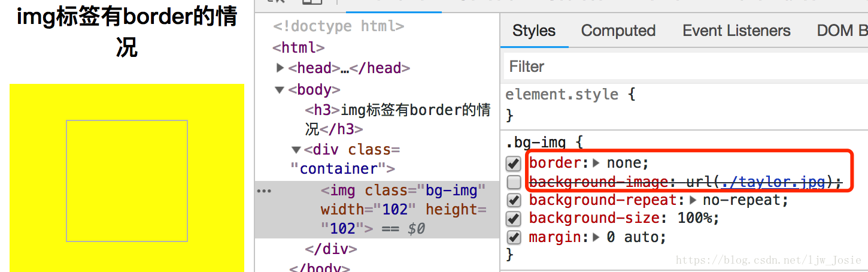Collapse the body element node
Image resolution: width=868 pixels, height=272 pixels.
tap(280, 90)
